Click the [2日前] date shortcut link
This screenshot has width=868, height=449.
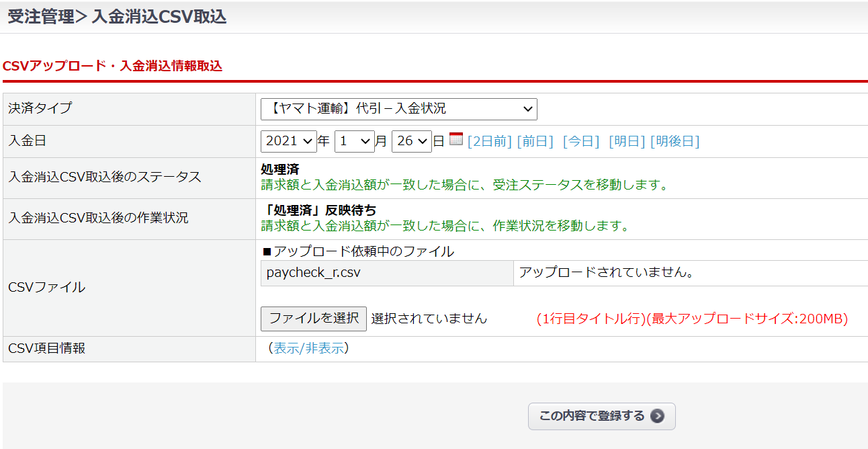pyautogui.click(x=490, y=142)
